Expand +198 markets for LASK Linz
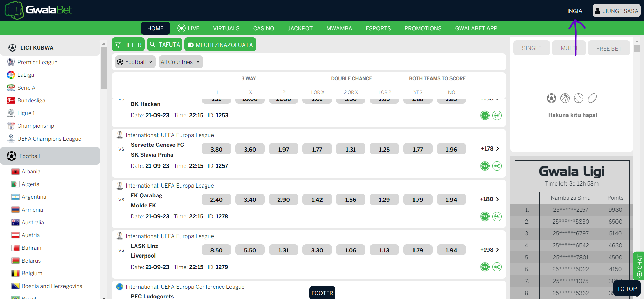 point(490,250)
